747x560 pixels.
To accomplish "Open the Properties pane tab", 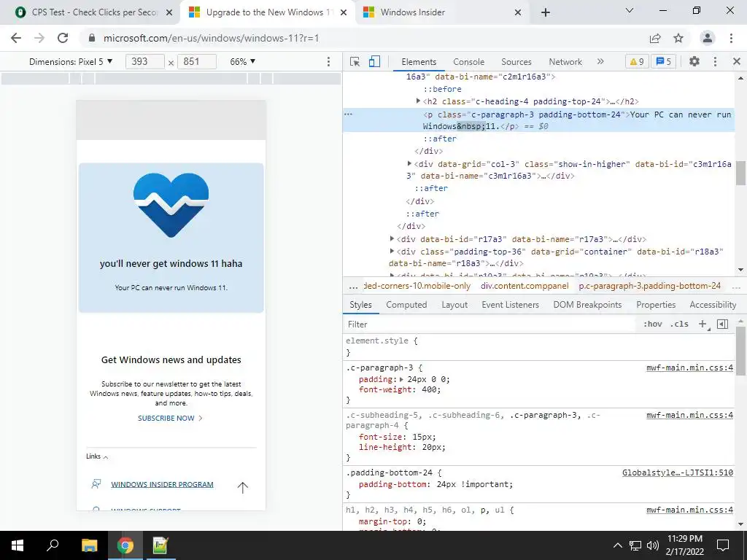I will pyautogui.click(x=656, y=305).
